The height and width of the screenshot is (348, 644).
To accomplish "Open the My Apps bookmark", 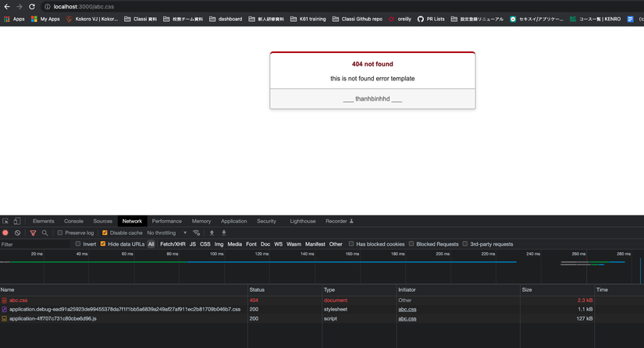I will [x=45, y=19].
